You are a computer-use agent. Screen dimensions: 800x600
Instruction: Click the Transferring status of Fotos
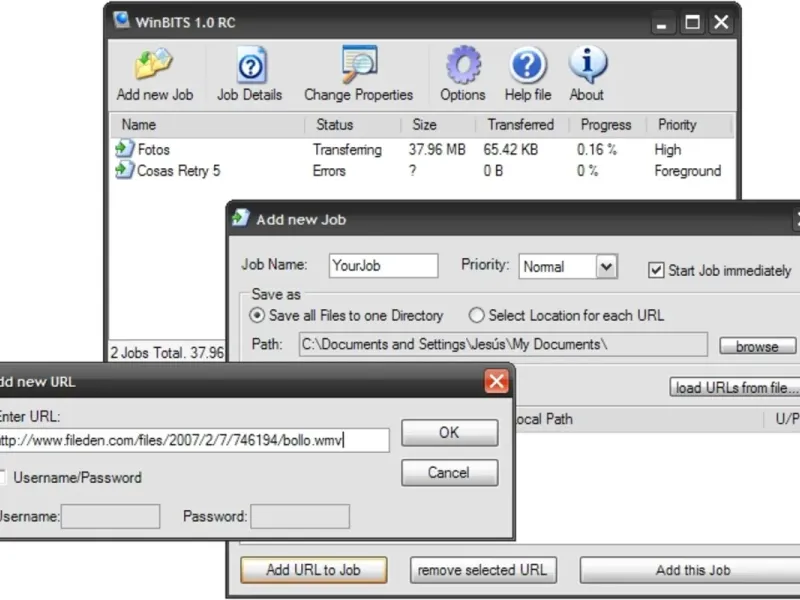tap(347, 149)
